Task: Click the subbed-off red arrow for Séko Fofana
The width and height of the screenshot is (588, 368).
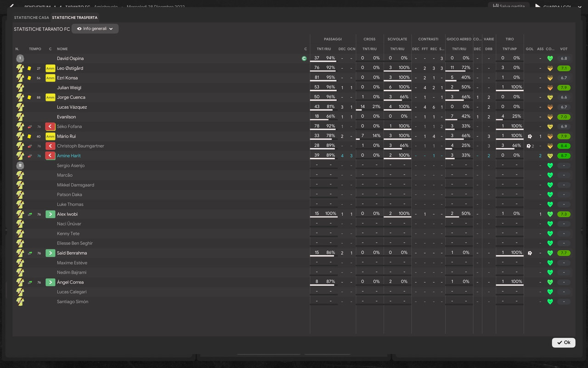Action: (50, 126)
